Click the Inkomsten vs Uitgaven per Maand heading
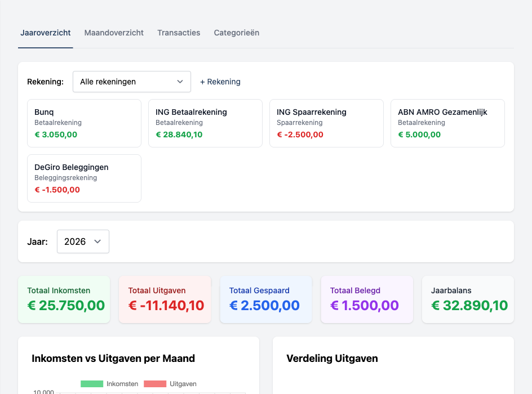532x394 pixels. (113, 359)
